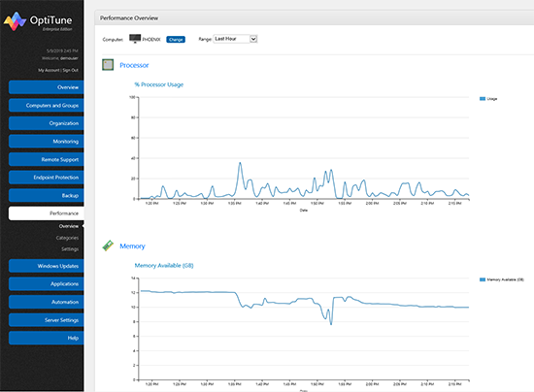Image resolution: width=534 pixels, height=392 pixels.
Task: Click the Usage legend swatch
Action: (x=483, y=99)
